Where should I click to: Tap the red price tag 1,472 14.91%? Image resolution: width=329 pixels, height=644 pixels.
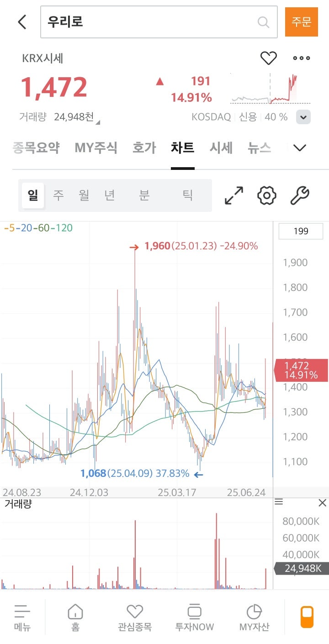point(301,370)
